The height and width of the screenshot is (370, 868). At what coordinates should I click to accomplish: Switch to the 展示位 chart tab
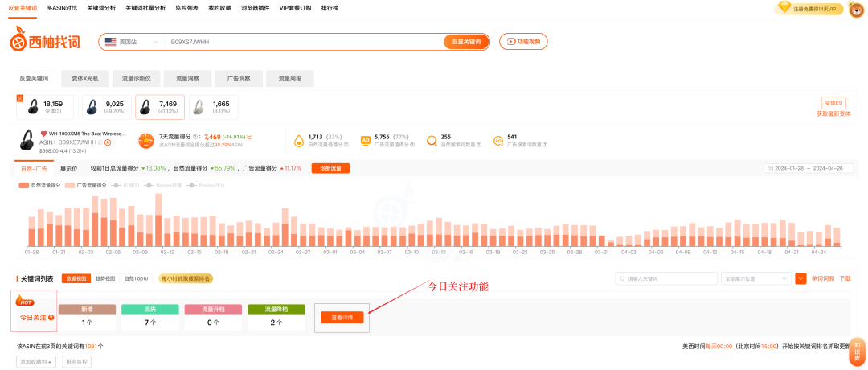pyautogui.click(x=68, y=168)
